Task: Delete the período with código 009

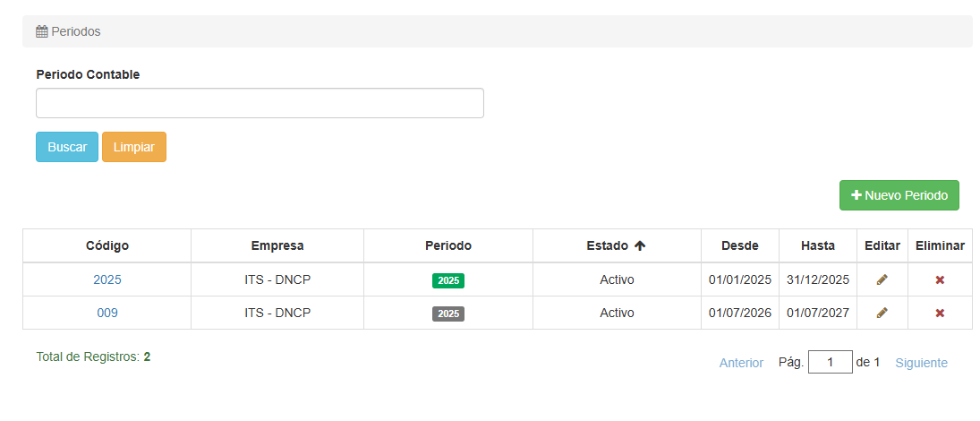Action: (940, 313)
